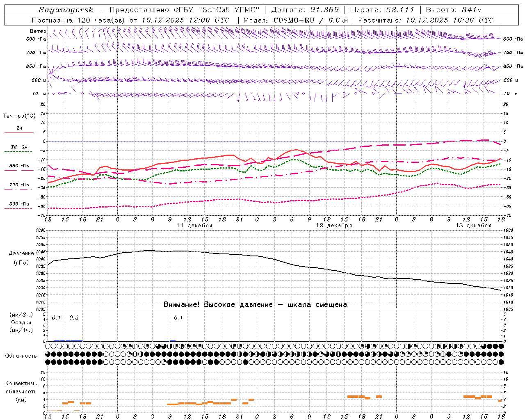
Task: Select the '2м' temperature legend entry
Action: pos(19,128)
